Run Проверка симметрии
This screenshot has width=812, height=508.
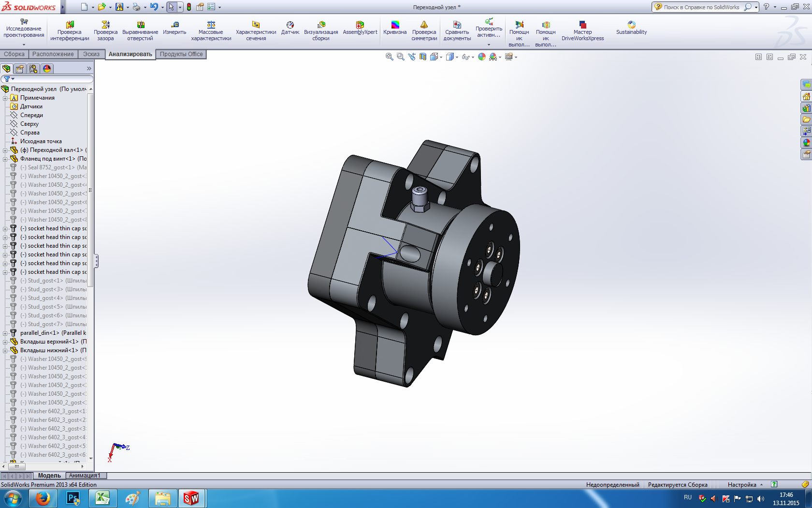424,31
